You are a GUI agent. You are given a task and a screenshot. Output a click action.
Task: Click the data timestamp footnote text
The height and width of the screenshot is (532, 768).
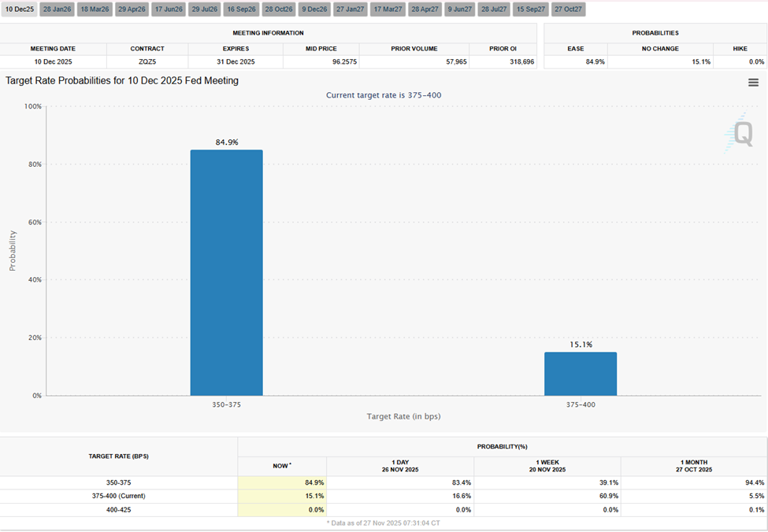[x=384, y=521]
